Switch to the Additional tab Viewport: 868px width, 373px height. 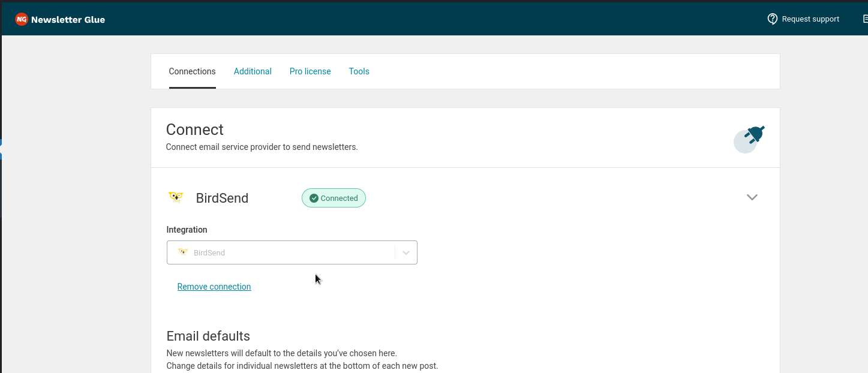coord(253,71)
